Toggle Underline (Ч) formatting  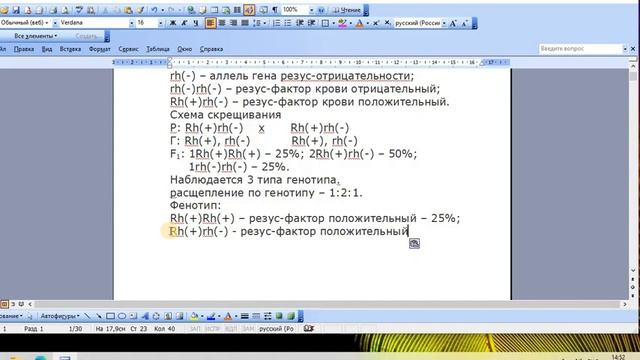(x=196, y=23)
